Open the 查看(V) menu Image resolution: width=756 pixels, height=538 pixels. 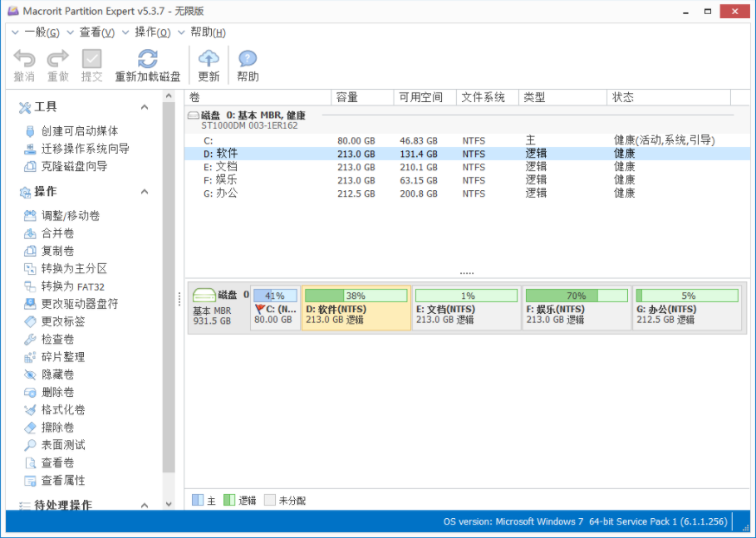pos(97,32)
